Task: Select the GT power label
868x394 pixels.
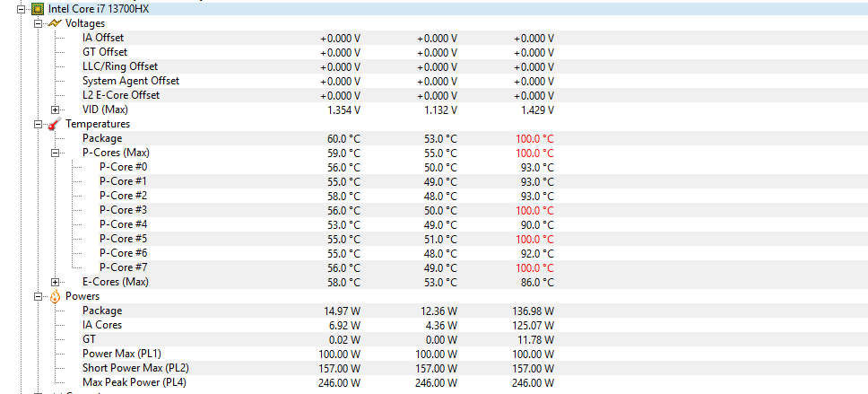Action: 89,339
